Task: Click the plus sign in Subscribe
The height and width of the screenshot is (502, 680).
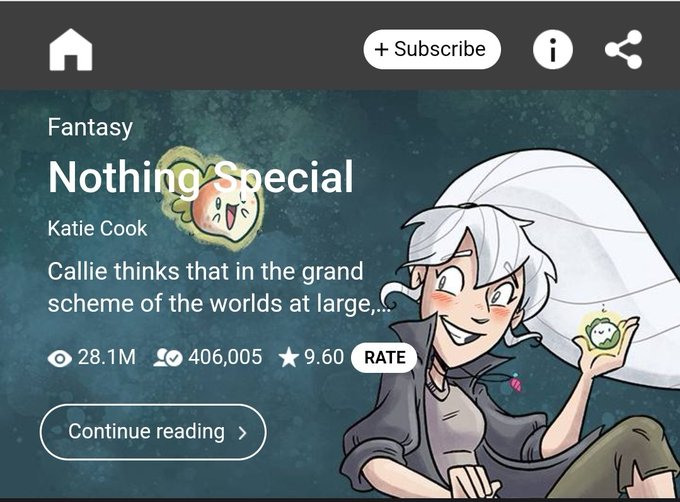Action: pyautogui.click(x=381, y=49)
